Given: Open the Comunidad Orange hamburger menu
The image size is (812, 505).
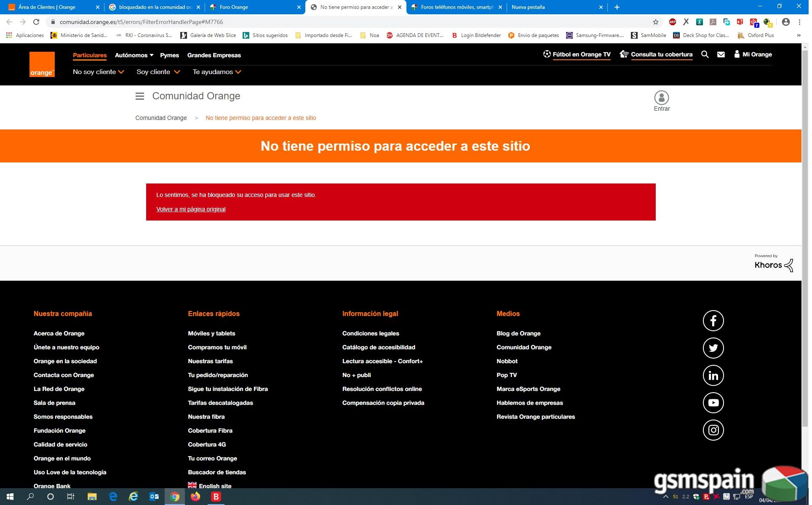Looking at the screenshot, I should [140, 96].
